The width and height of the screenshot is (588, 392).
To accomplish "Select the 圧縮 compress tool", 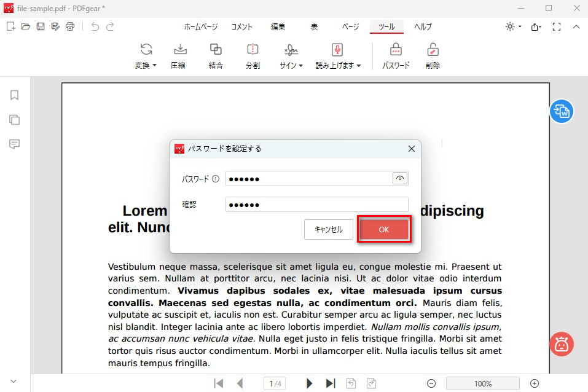I will (x=178, y=56).
